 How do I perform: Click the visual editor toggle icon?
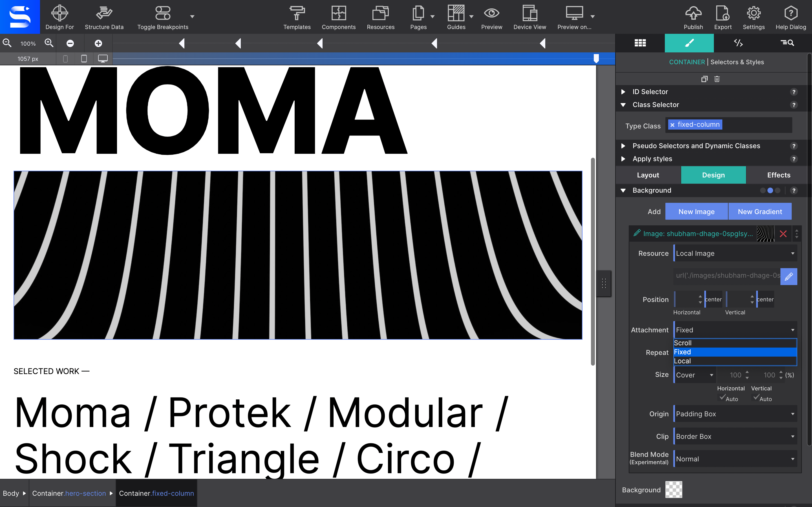tap(689, 43)
